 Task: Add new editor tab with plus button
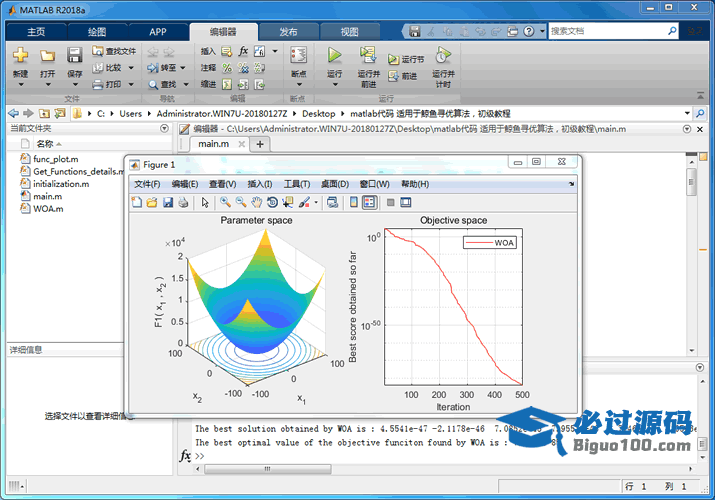click(x=260, y=144)
